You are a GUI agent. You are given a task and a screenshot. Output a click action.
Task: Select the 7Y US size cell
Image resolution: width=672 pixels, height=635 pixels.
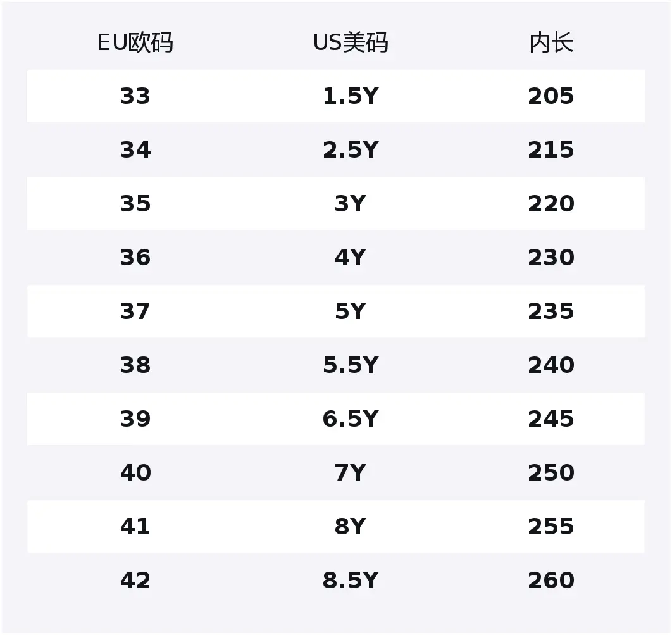350,473
